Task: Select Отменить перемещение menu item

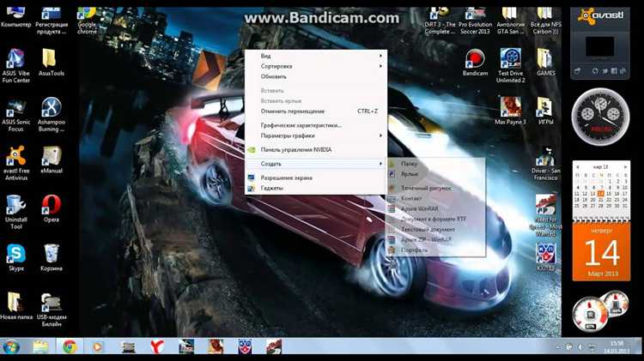Action: [x=316, y=111]
